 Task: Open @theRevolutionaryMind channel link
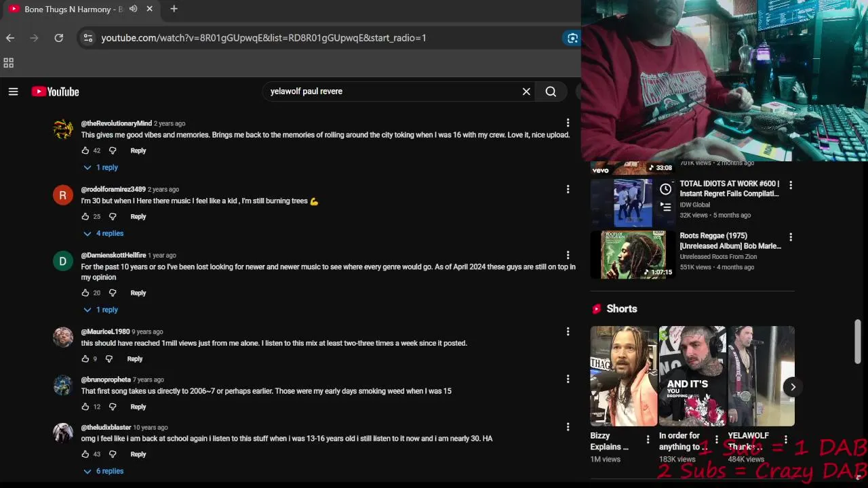(117, 123)
